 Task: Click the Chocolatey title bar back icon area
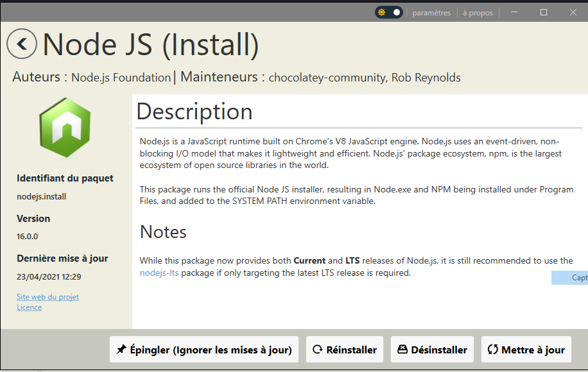21,44
